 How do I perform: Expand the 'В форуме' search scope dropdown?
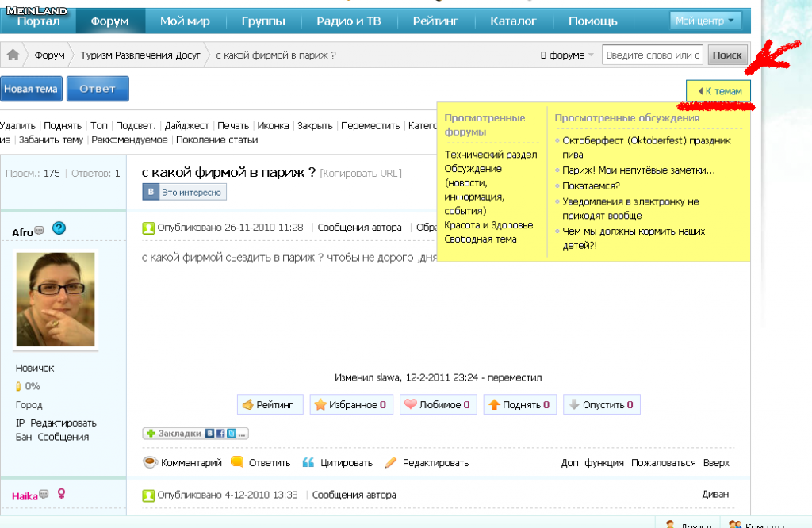pyautogui.click(x=567, y=55)
